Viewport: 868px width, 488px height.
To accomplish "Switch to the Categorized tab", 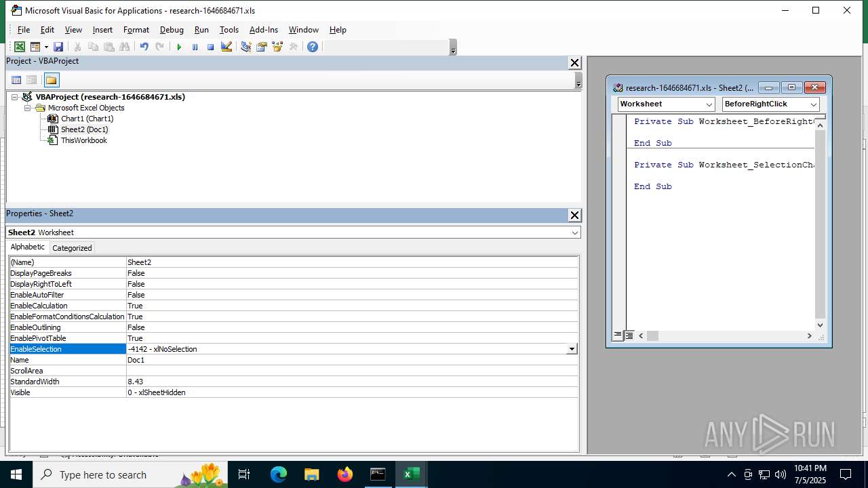I will coord(72,248).
